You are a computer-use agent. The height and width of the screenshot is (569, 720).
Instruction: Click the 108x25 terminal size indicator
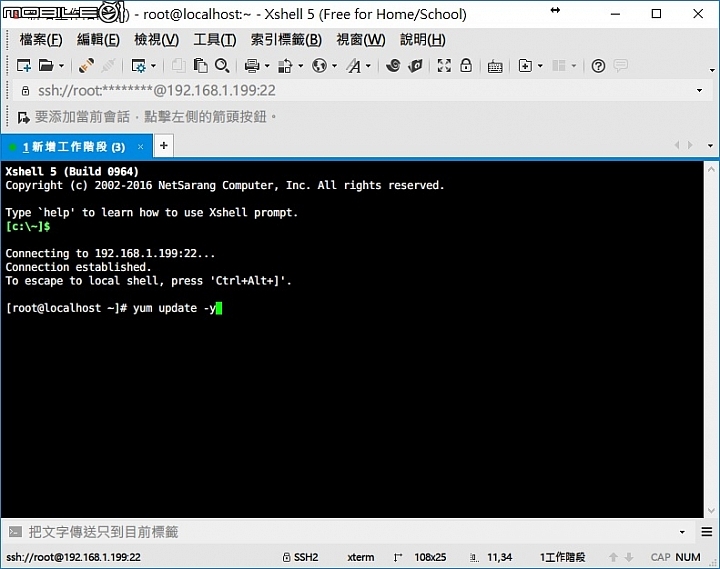pos(430,557)
